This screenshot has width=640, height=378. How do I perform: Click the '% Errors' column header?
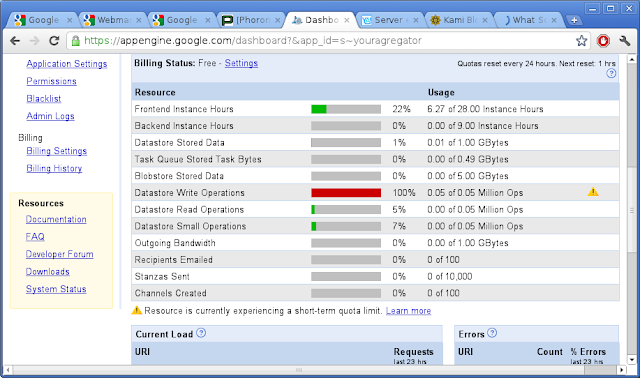(588, 352)
